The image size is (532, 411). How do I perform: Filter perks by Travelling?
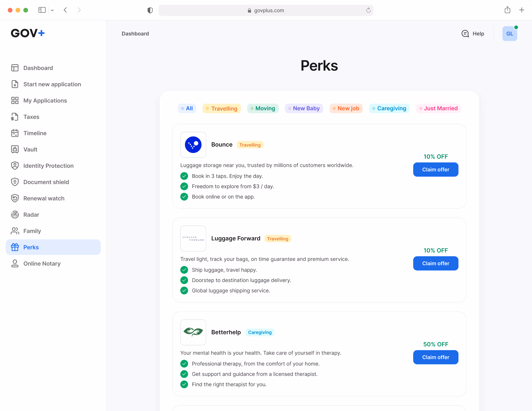point(222,109)
